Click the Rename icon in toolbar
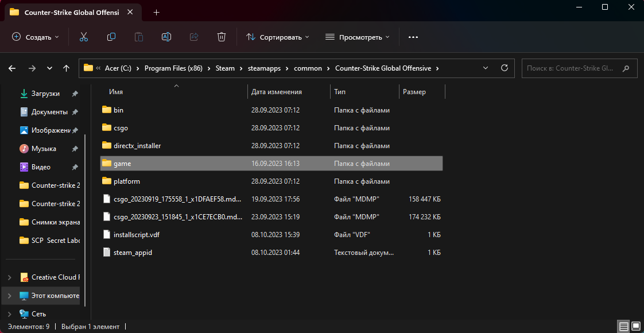The image size is (644, 333). point(166,37)
